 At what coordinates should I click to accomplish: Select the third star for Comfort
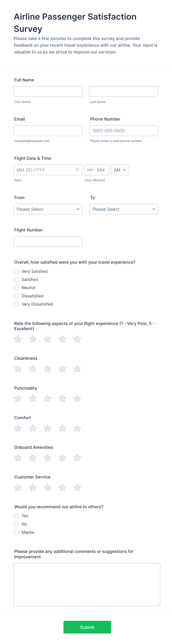(x=47, y=428)
